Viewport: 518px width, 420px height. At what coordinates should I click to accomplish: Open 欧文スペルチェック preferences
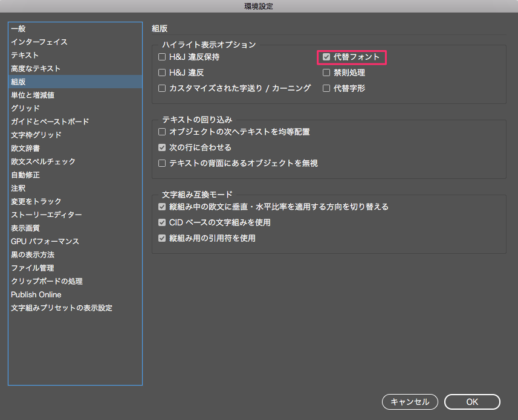pos(76,161)
